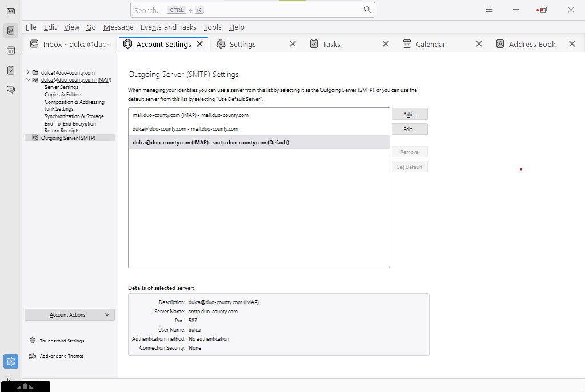Click the Add... button
The image size is (585, 392).
point(410,114)
